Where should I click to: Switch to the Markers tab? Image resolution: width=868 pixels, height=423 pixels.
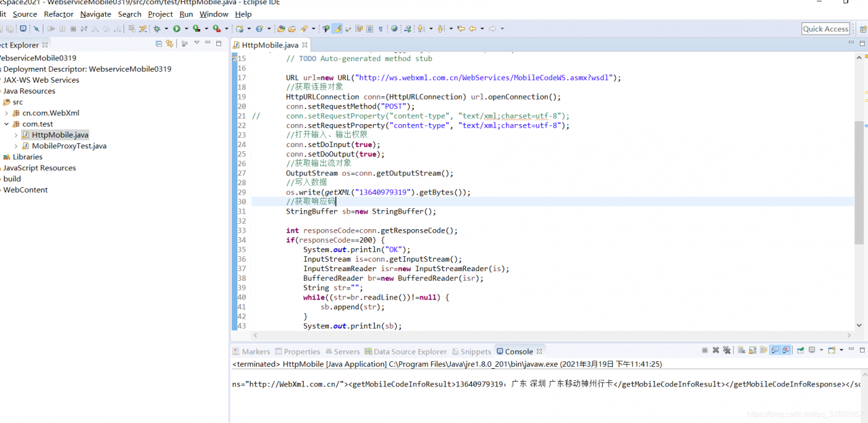[x=251, y=351]
